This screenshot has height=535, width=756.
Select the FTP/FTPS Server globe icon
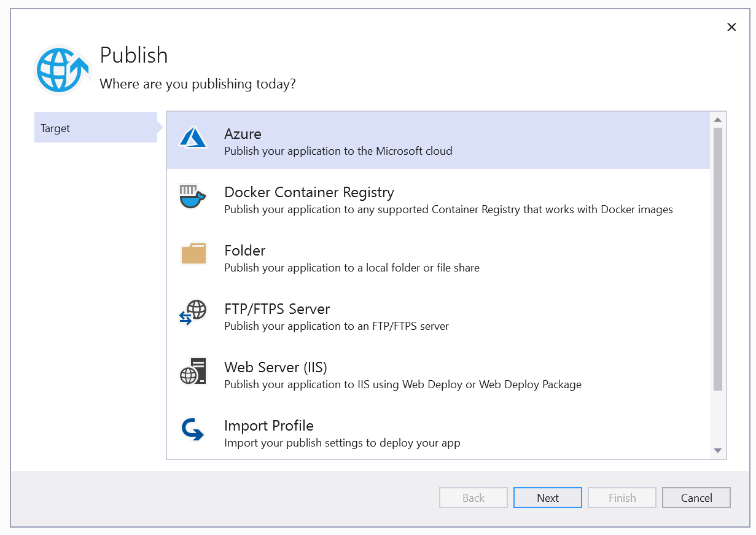[x=192, y=313]
